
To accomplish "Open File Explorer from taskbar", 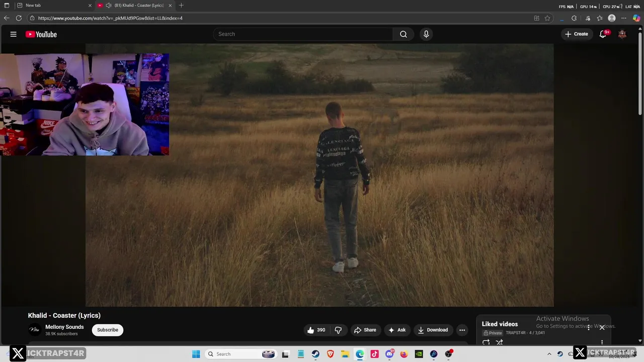I will click(x=345, y=354).
